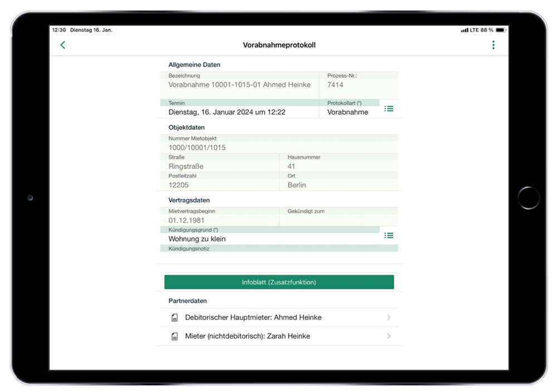Open the Protokollart field showing Vorabnahme

[348, 112]
